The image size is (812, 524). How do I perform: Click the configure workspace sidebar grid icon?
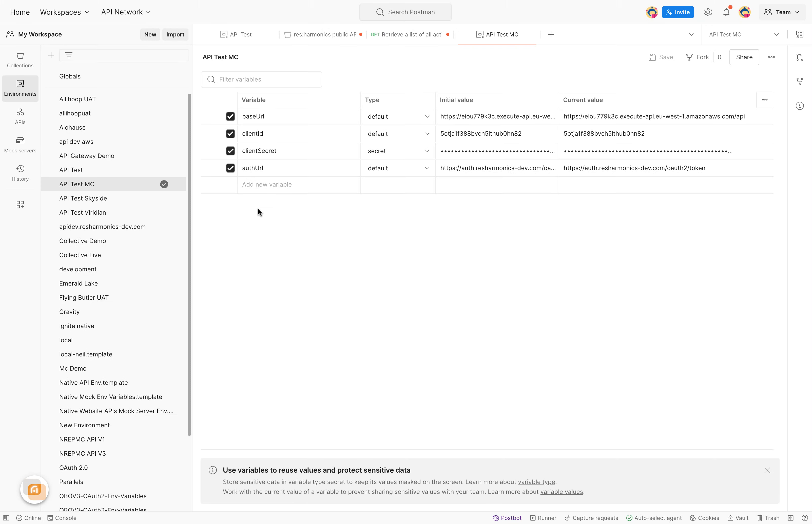coord(20,204)
